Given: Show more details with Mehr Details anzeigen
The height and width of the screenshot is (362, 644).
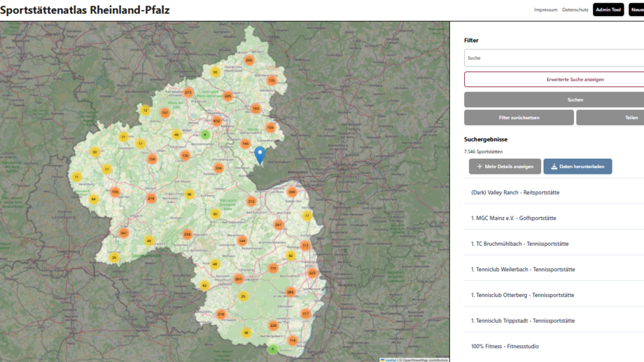Looking at the screenshot, I should point(505,167).
